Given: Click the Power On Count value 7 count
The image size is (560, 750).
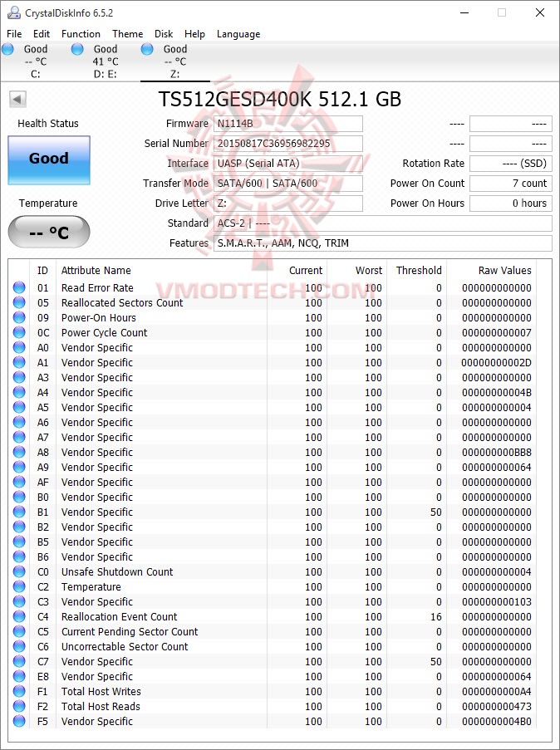Looking at the screenshot, I should pos(511,184).
